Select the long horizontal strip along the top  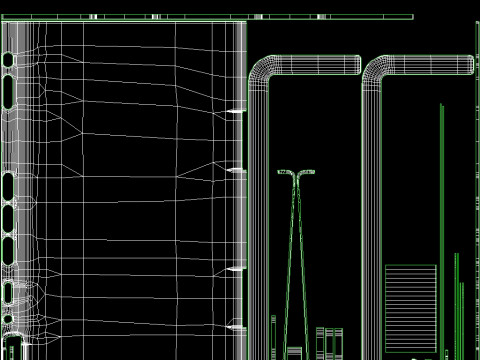tap(207, 17)
